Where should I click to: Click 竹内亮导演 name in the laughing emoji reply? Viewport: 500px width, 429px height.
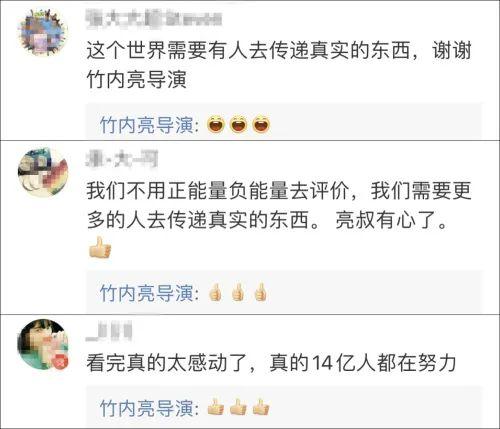pyautogui.click(x=147, y=125)
